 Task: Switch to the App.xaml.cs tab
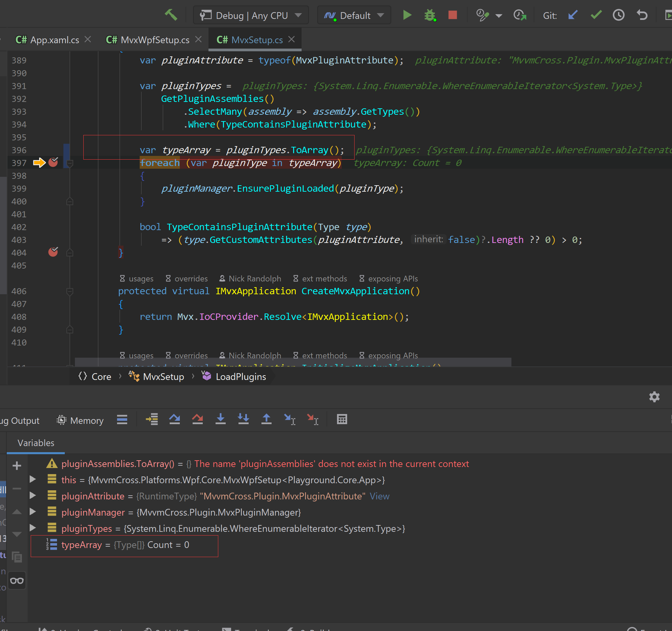tap(54, 39)
